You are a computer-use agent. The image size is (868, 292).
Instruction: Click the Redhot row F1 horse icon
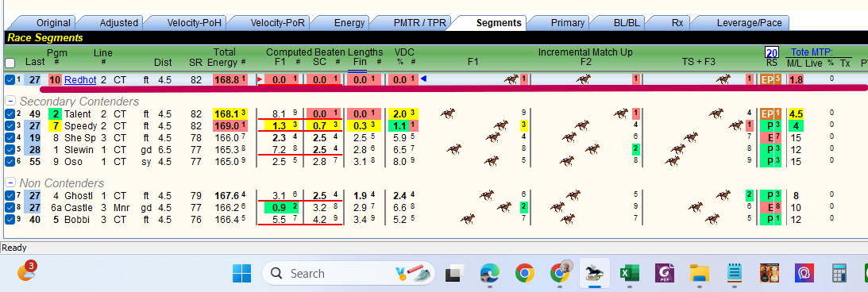pyautogui.click(x=511, y=79)
